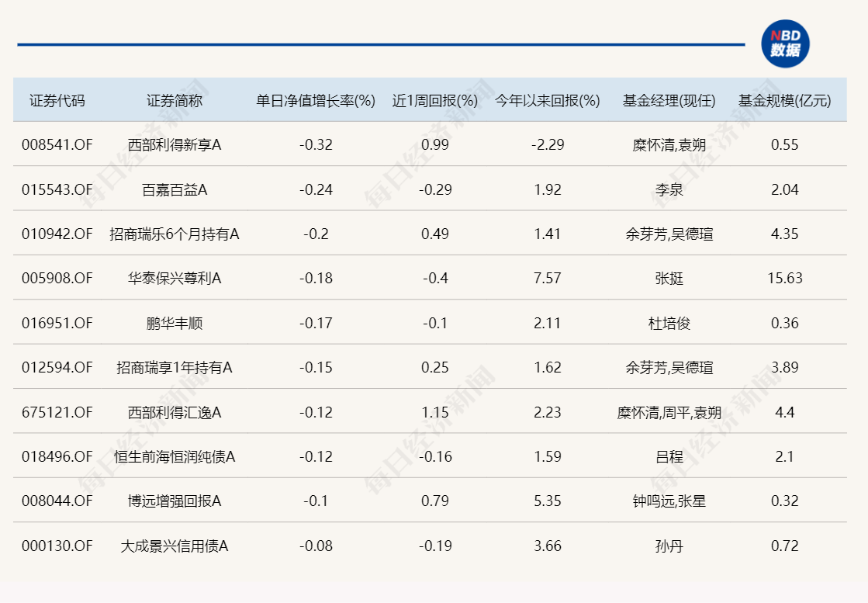The height and width of the screenshot is (603, 868).
Task: Click manager name 吕程
Action: tap(669, 457)
